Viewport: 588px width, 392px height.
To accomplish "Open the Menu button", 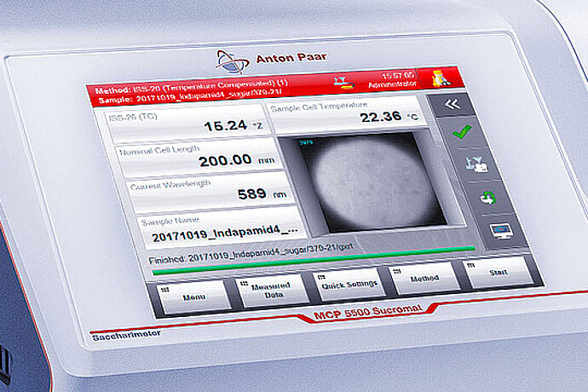I will point(194,294).
